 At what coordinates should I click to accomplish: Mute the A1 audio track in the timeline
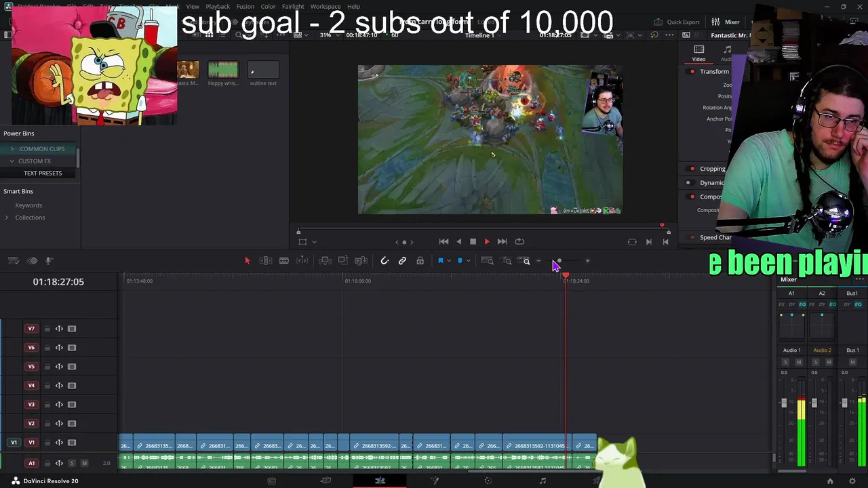pyautogui.click(x=84, y=463)
